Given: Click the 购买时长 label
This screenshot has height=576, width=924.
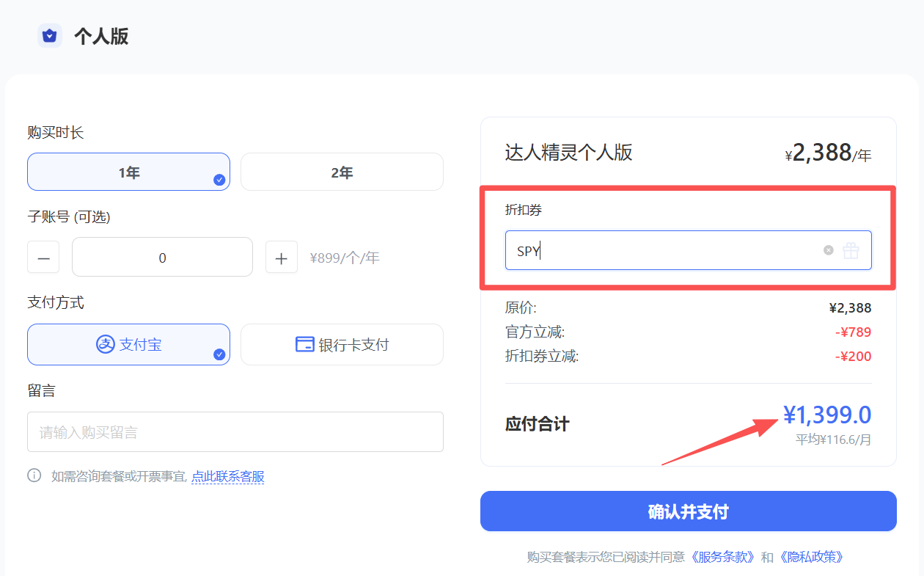Looking at the screenshot, I should point(56,133).
